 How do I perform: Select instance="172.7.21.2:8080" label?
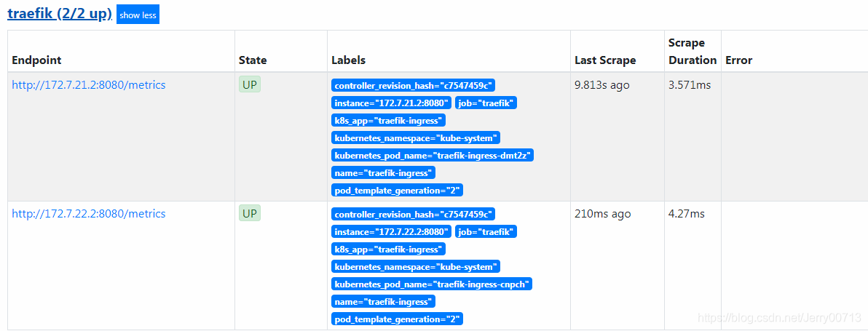391,103
